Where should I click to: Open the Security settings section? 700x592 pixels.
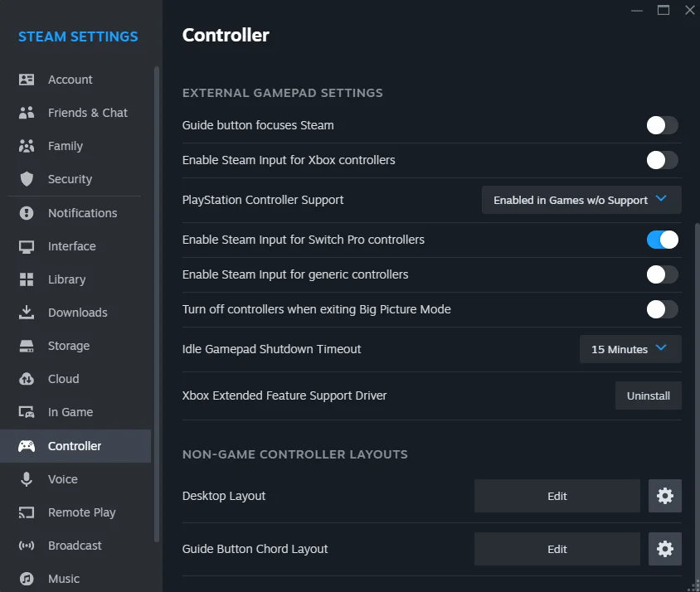click(75, 179)
